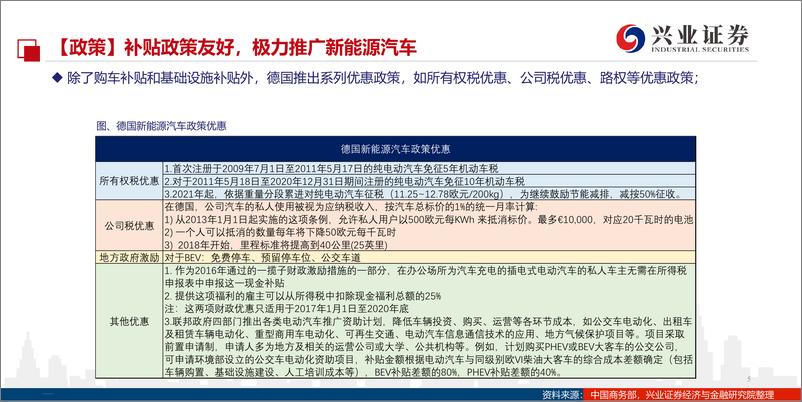Viewport: 802px width, 402px height.
Task: Select the 公司税优惠 row label
Action: [129, 226]
